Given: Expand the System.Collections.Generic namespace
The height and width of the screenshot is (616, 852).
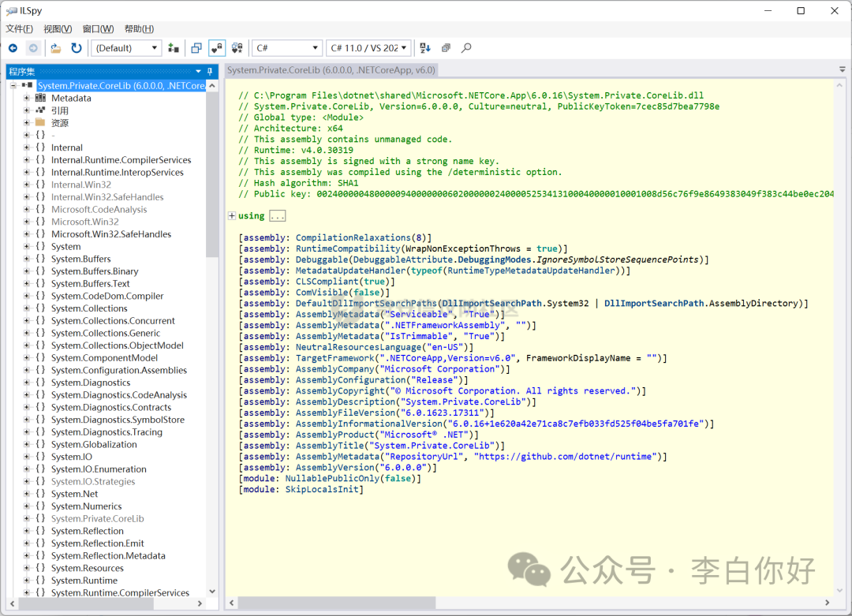Looking at the screenshot, I should coord(27,333).
